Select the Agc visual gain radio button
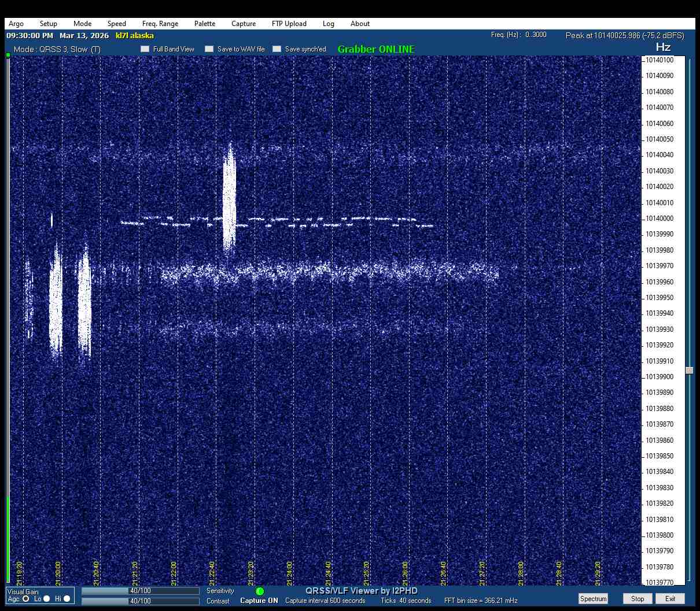Viewport: 700px width, 611px height. point(26,599)
